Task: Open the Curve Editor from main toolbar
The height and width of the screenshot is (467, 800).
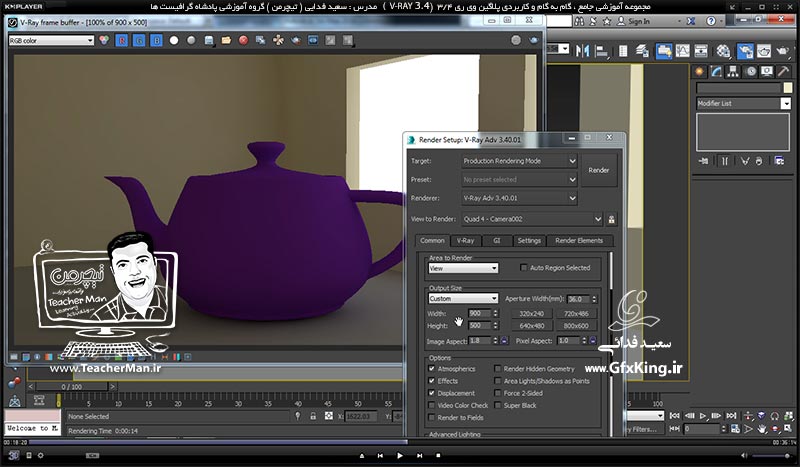Action: pos(683,51)
